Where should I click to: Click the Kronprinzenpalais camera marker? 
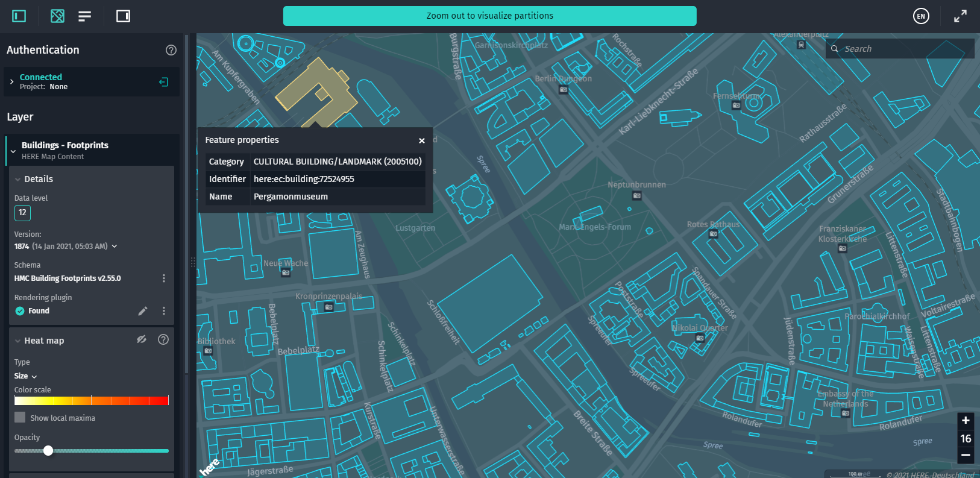click(x=328, y=307)
